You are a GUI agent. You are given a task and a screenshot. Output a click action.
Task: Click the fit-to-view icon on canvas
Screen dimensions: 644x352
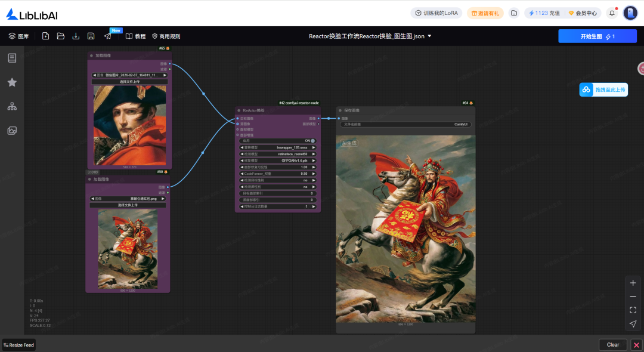[x=633, y=310]
